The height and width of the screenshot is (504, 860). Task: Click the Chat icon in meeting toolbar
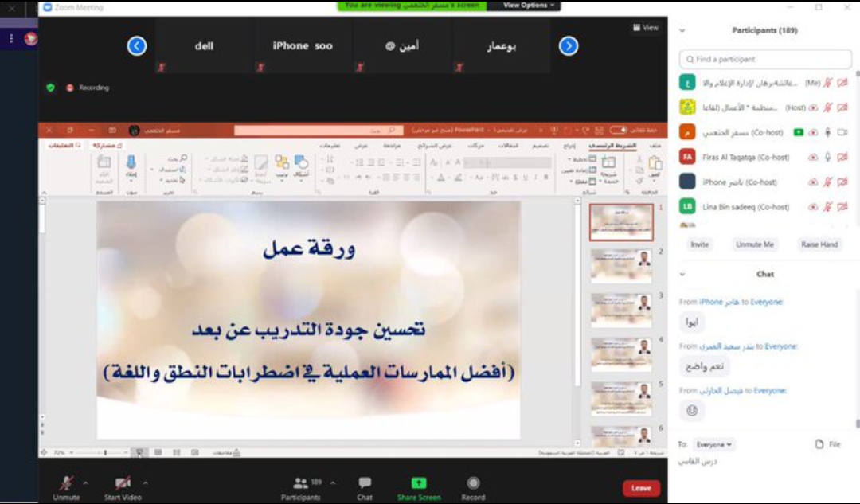coord(365,483)
